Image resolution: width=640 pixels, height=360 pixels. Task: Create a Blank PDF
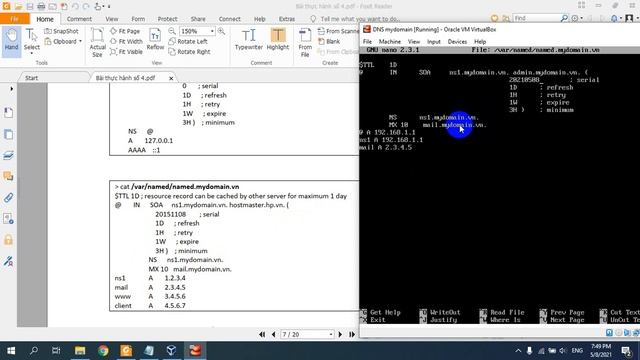click(329, 41)
